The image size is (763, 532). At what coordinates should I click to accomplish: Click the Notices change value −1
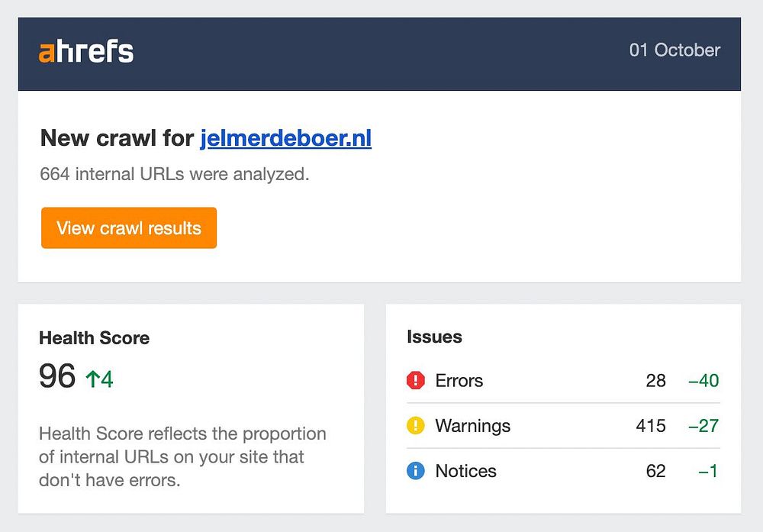tap(708, 471)
